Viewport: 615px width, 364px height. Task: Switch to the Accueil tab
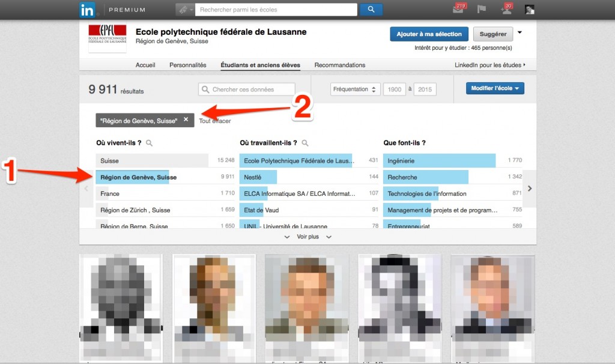[x=145, y=65]
